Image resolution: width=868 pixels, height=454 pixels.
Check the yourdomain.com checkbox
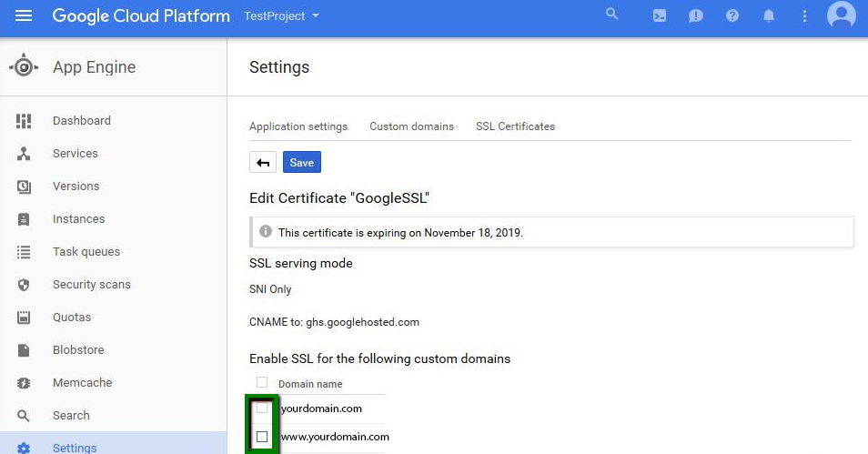262,408
